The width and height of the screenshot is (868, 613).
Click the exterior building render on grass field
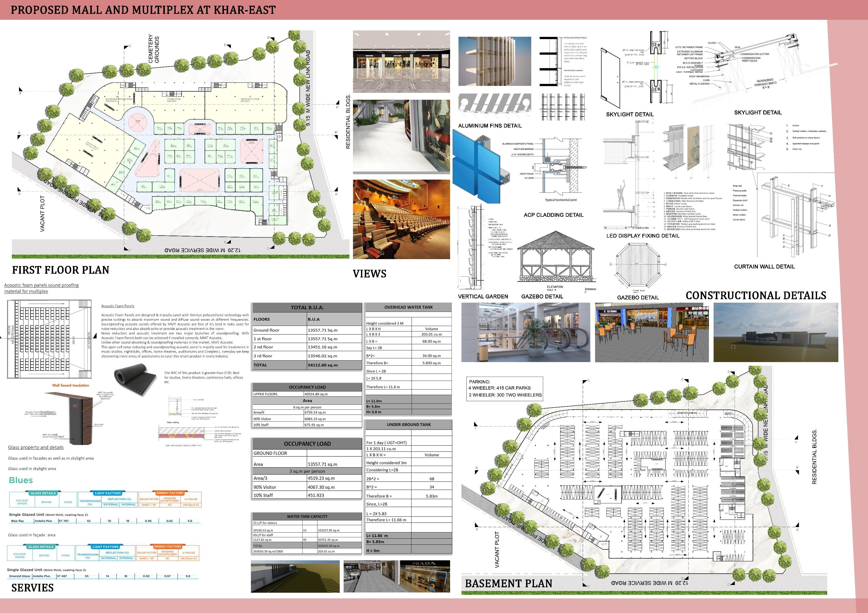click(775, 332)
